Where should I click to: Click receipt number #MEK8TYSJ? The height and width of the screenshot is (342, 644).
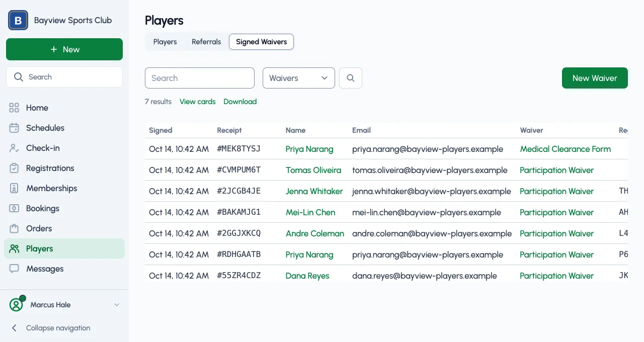click(239, 149)
